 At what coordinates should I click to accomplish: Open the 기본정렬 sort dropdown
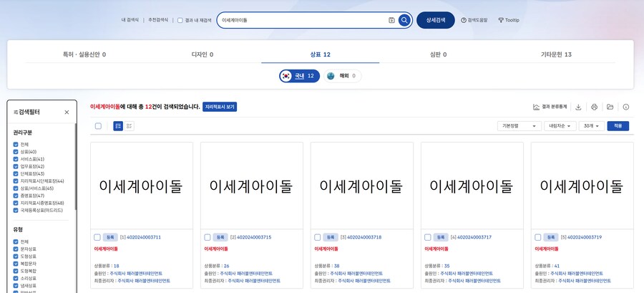[x=518, y=126]
